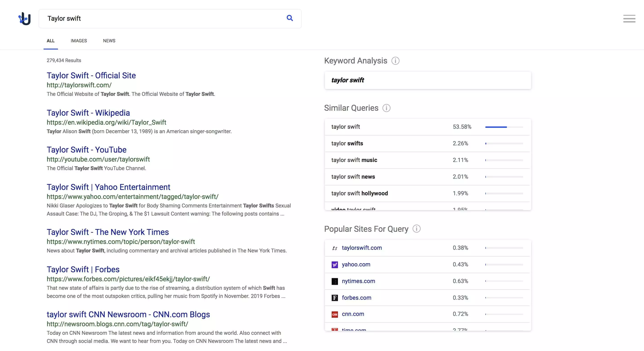Switch to the ALL tab

51,41
